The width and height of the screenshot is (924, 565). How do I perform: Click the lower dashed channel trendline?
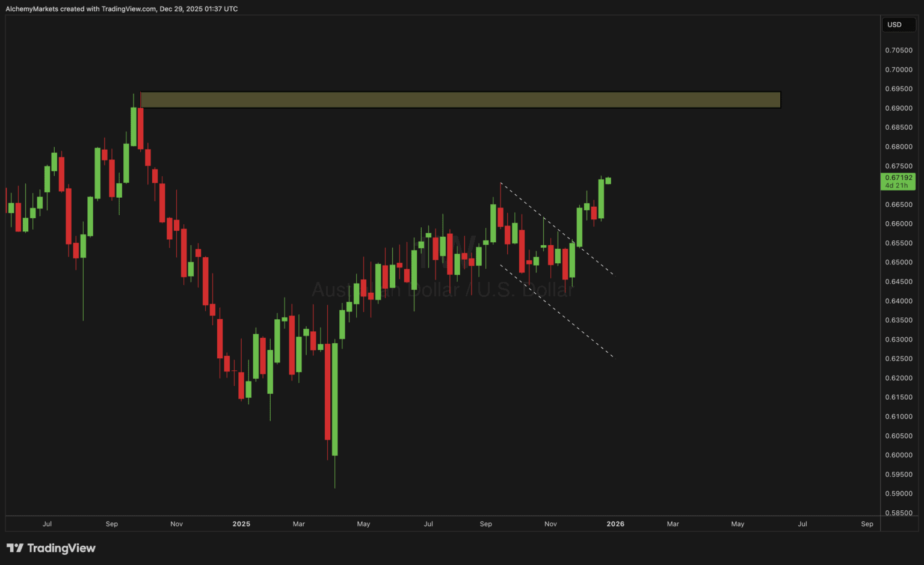[556, 310]
